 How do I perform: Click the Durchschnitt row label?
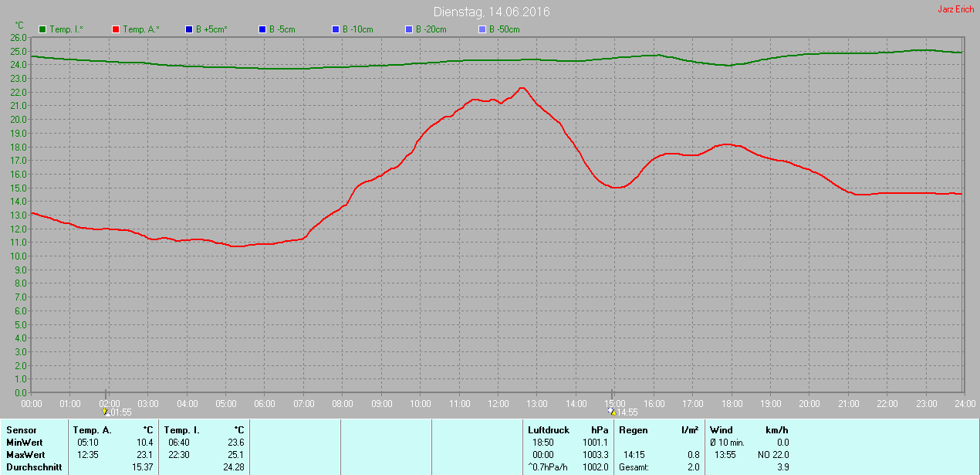tap(34, 467)
